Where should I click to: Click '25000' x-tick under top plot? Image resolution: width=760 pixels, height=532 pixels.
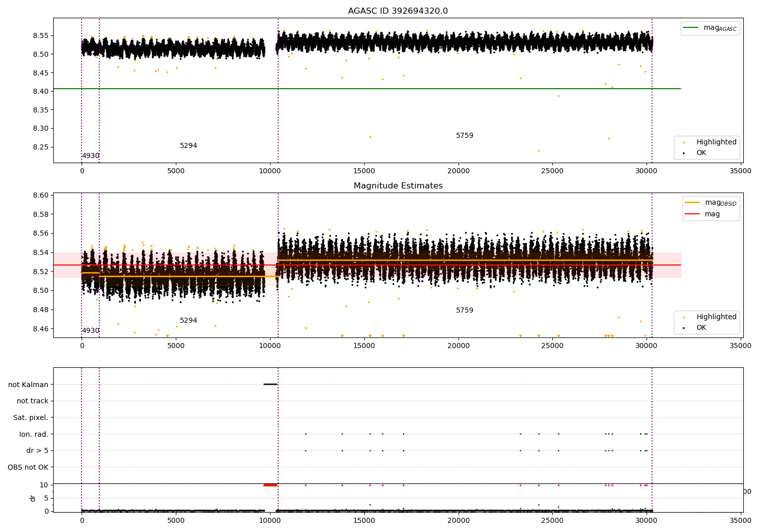click(x=552, y=171)
